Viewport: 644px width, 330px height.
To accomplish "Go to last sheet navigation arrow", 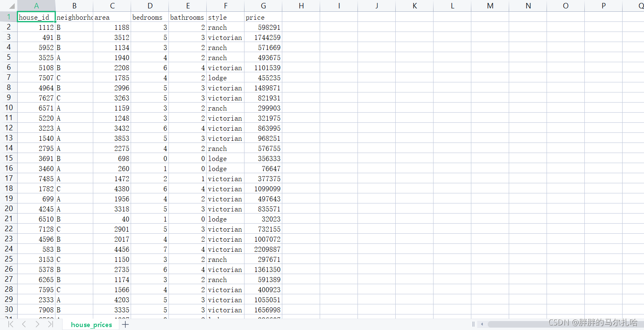I will (x=50, y=324).
